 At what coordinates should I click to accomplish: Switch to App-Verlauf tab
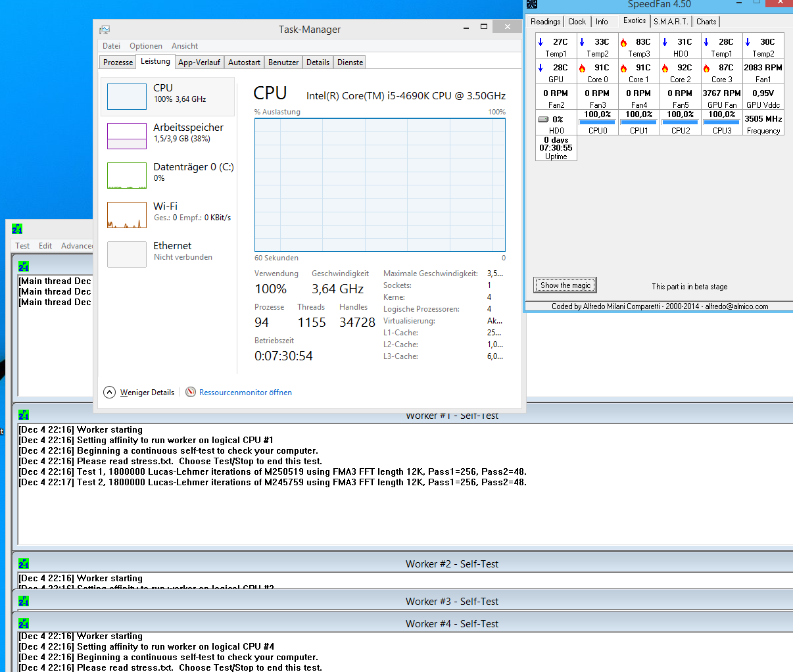tap(199, 62)
